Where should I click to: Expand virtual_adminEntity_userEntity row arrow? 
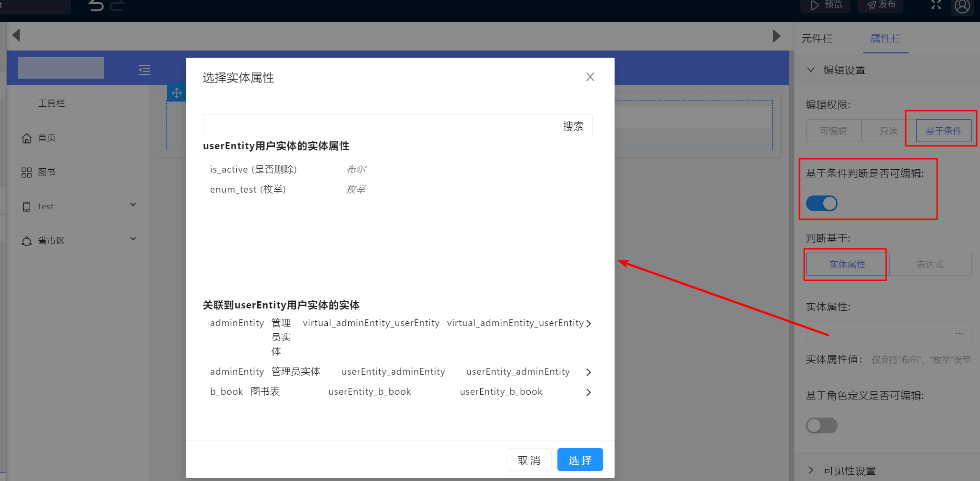pos(589,324)
